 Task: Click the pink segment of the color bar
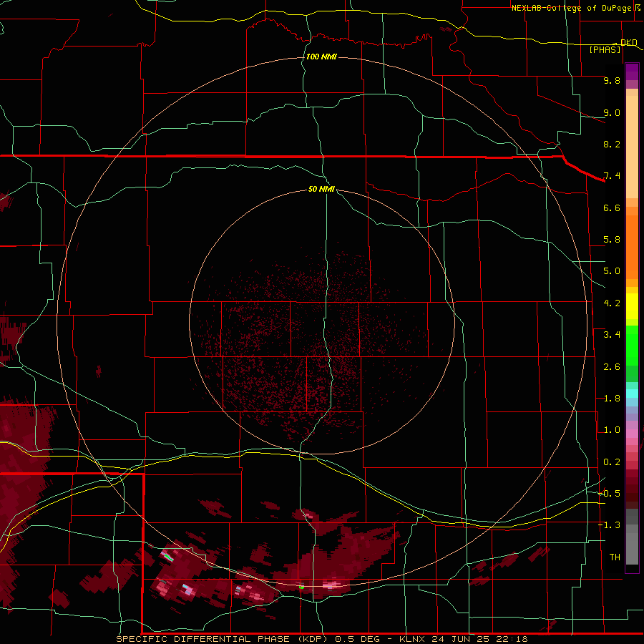tap(632, 434)
